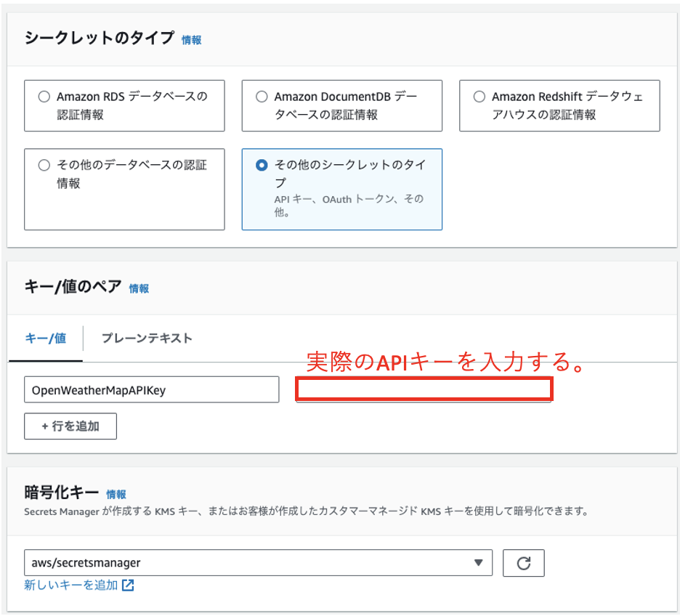The image size is (680, 616).
Task: Click the empty secret value field outlined in red
Action: tap(424, 389)
